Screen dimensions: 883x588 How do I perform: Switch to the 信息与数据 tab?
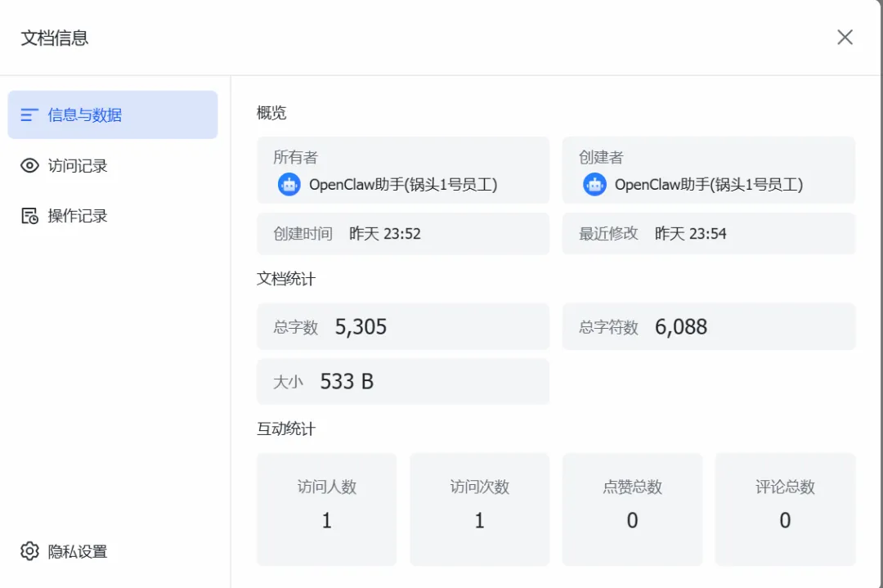(x=113, y=115)
